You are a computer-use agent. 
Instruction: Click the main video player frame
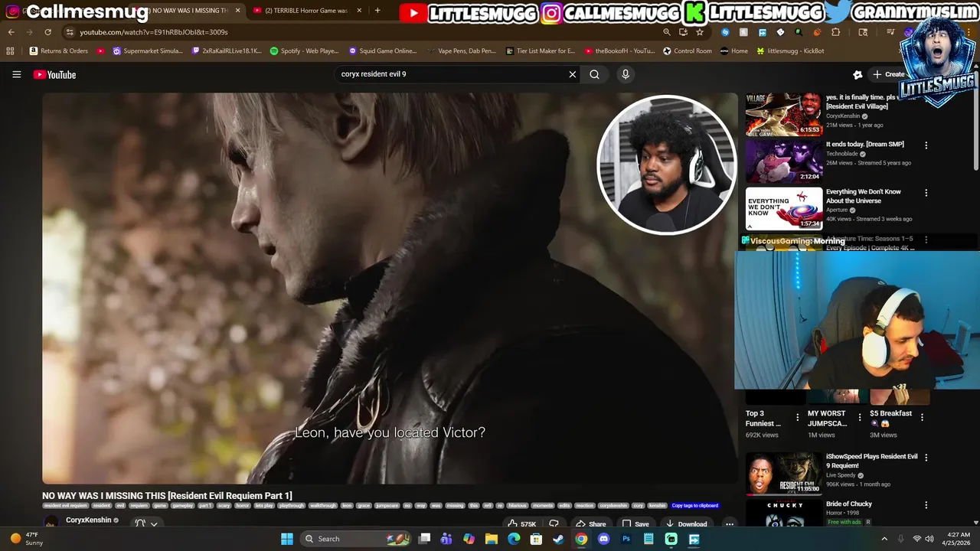pos(390,289)
